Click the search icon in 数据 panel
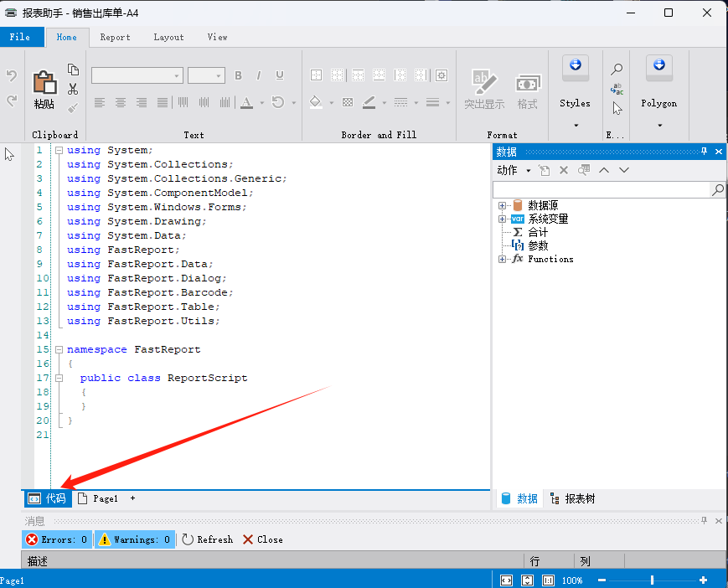This screenshot has width=728, height=588. coord(717,189)
